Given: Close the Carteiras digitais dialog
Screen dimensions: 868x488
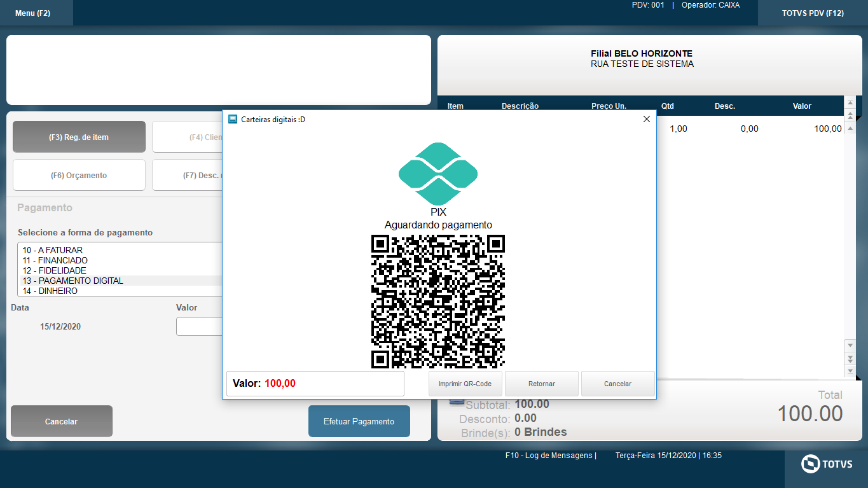Looking at the screenshot, I should [647, 119].
